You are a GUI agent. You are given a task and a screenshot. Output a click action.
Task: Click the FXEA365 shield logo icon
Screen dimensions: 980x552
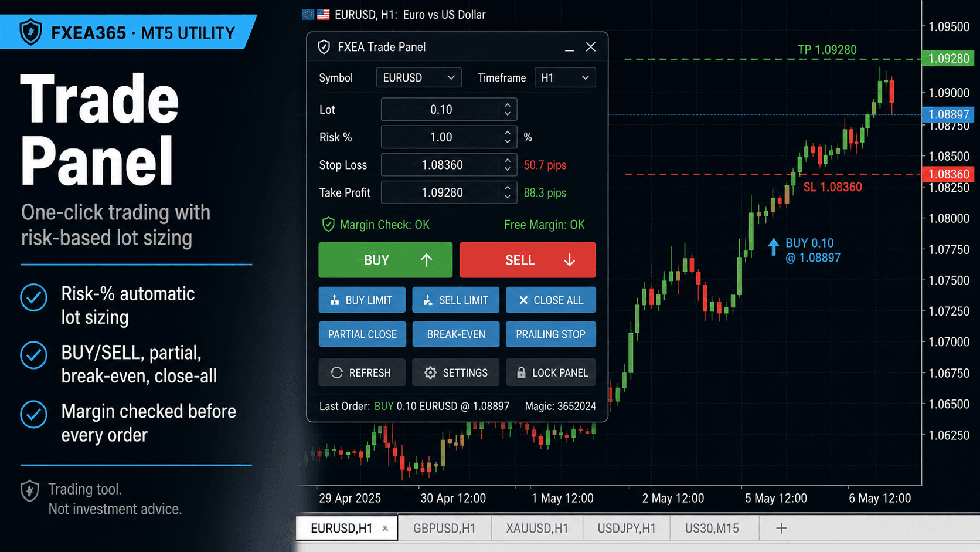(30, 32)
